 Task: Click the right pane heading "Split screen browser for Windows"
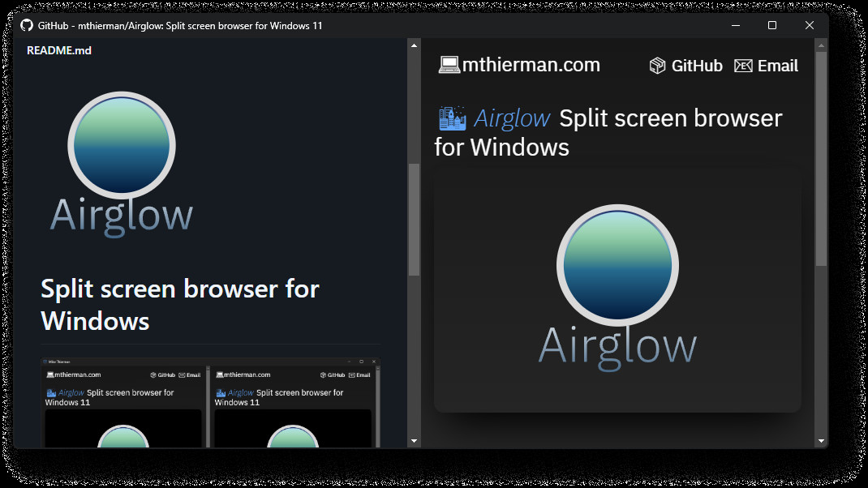tap(608, 133)
